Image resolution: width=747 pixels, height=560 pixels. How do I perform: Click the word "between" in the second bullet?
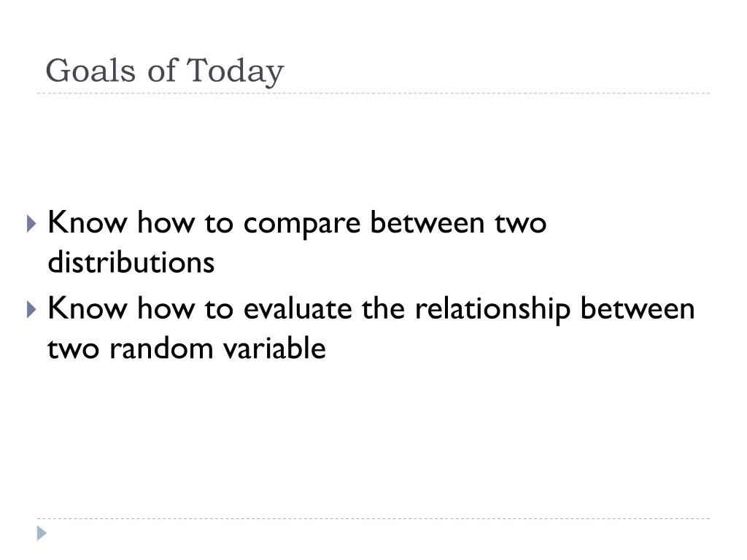click(638, 308)
